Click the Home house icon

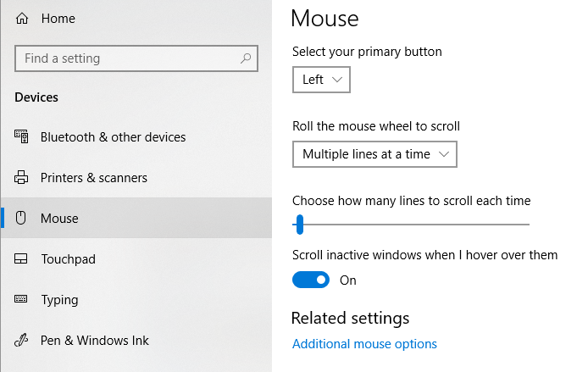tap(22, 18)
